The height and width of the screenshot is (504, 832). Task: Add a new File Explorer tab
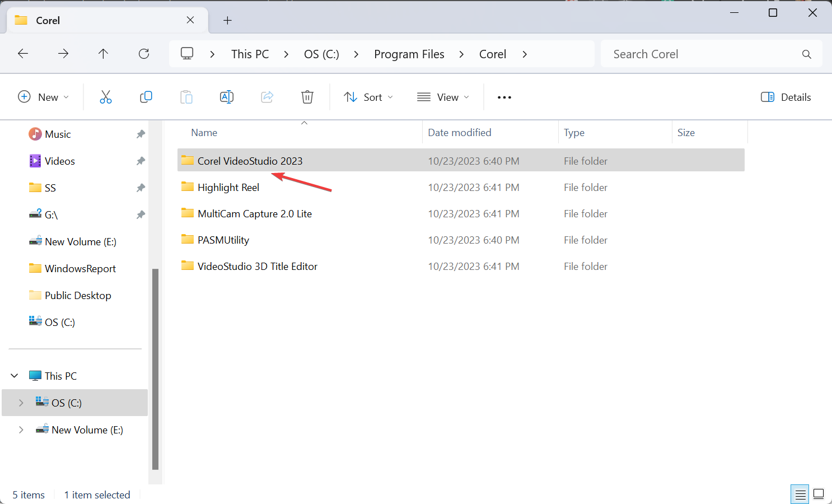pyautogui.click(x=227, y=21)
